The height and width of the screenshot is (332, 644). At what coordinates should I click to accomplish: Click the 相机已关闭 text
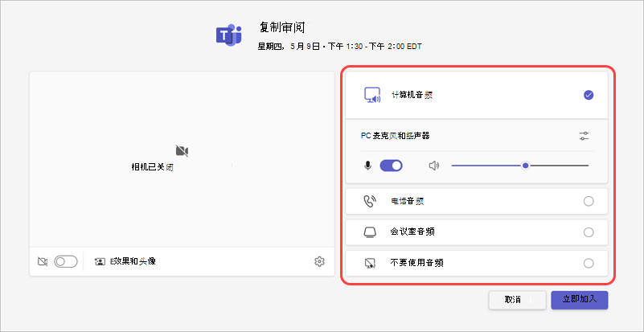(x=152, y=168)
